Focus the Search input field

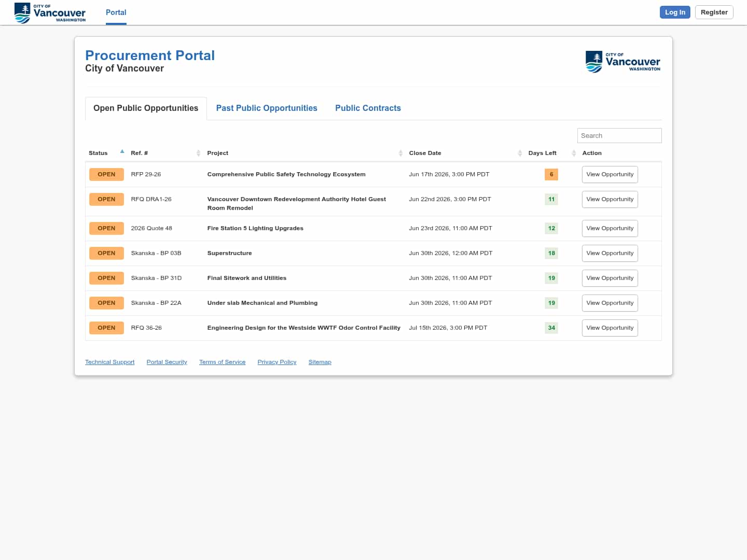[x=619, y=135]
